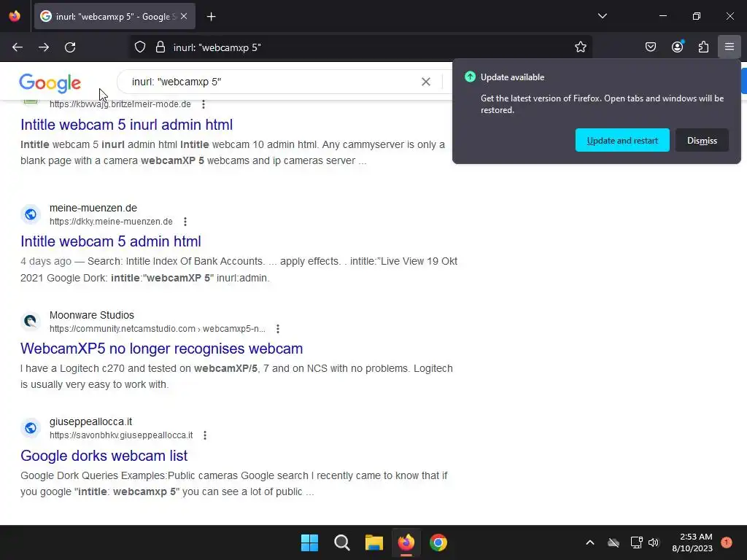Dismiss the Firefox update notification
Viewport: 747px width, 560px height.
702,141
